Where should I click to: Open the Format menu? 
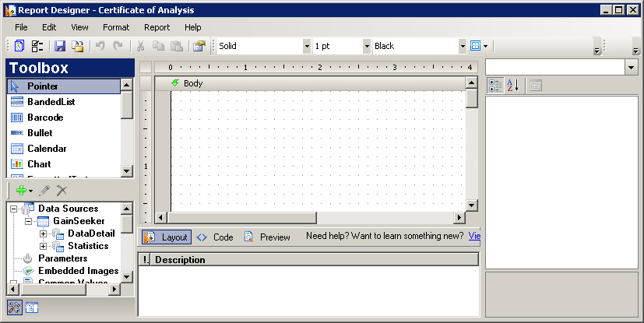click(115, 27)
